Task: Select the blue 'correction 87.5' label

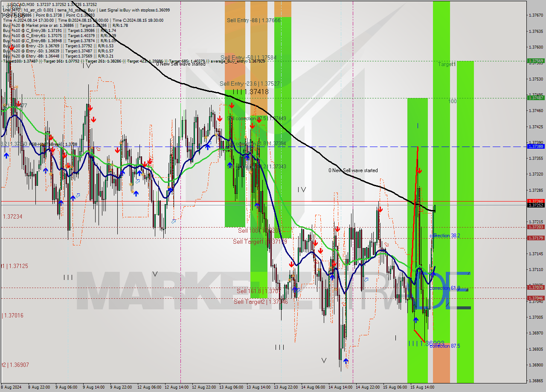Action: [444, 346]
